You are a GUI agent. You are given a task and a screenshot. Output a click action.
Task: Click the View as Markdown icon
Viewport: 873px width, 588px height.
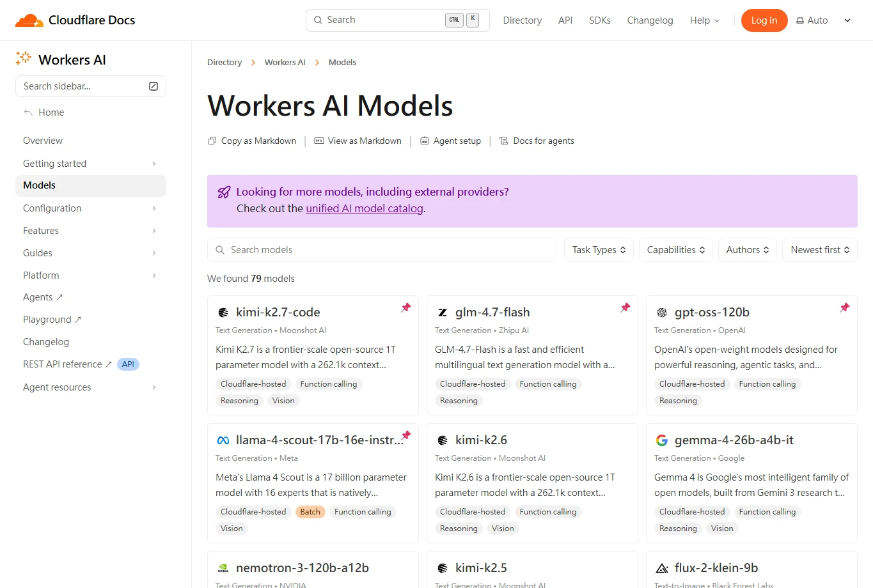point(319,141)
